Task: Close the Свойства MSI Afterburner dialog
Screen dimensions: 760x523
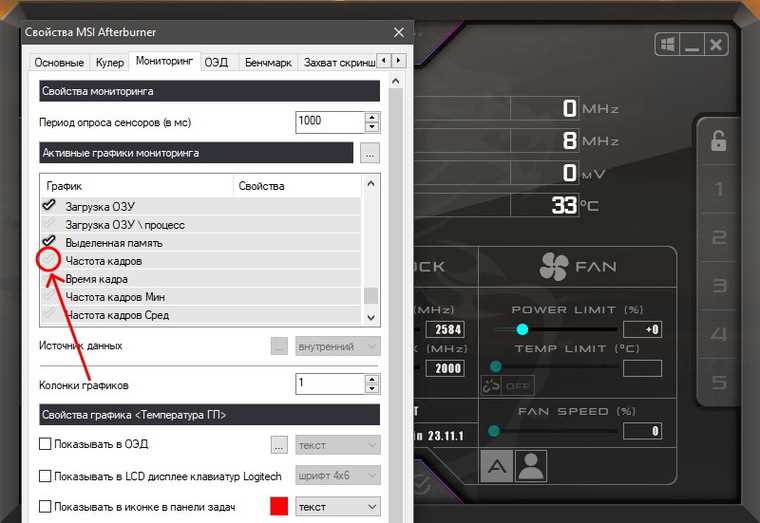Action: (x=399, y=32)
